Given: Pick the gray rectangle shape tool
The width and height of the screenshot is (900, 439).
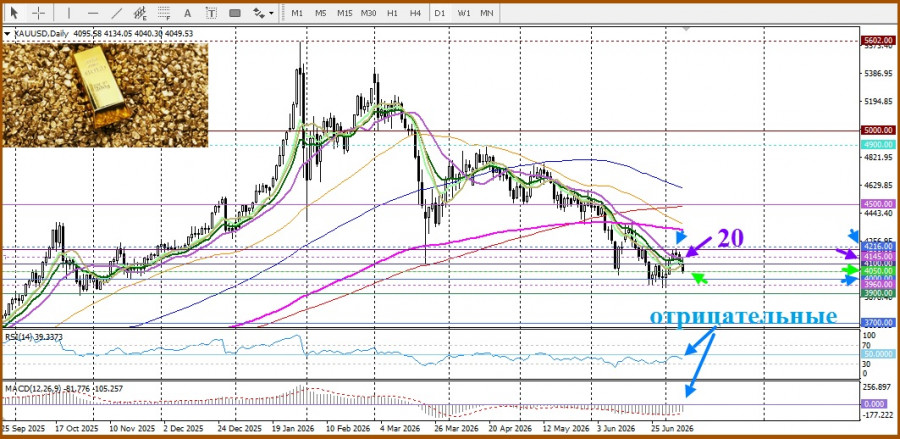Looking at the screenshot, I should click(x=235, y=13).
